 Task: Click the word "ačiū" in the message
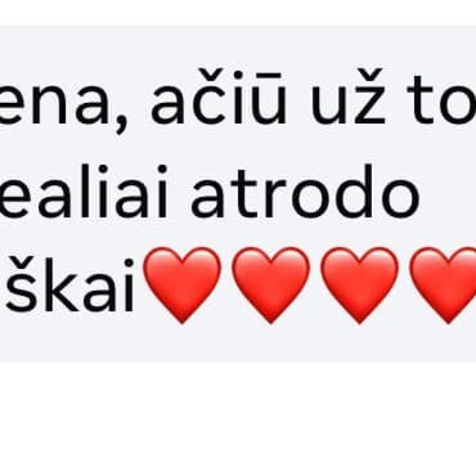tap(219, 98)
